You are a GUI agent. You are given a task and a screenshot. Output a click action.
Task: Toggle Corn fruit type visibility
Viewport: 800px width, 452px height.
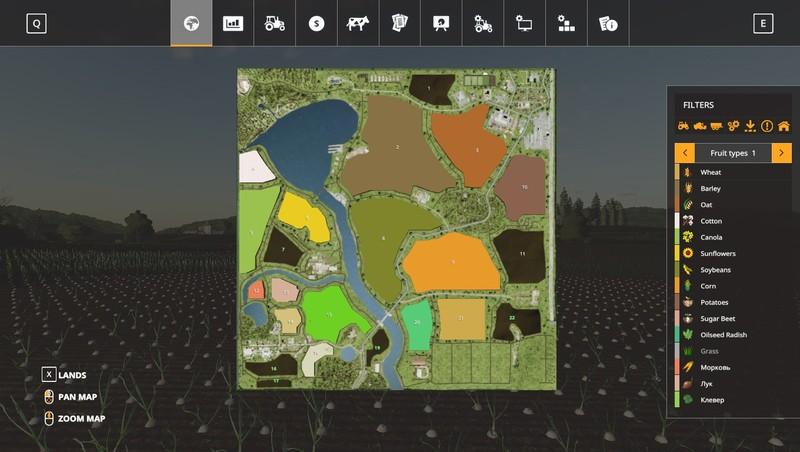click(x=733, y=286)
